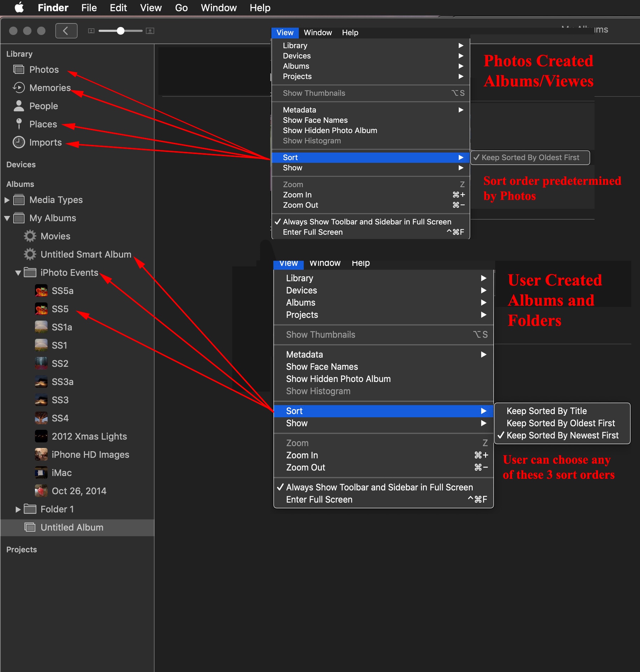Open the Edit menu in menu bar
This screenshot has width=640, height=672.
coord(118,8)
